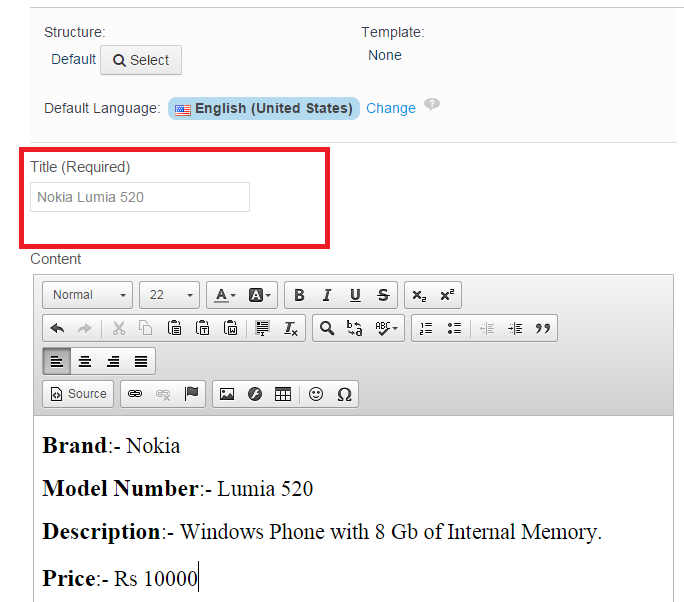Click Paste from Word icon
The height and width of the screenshot is (602, 684).
coord(230,328)
